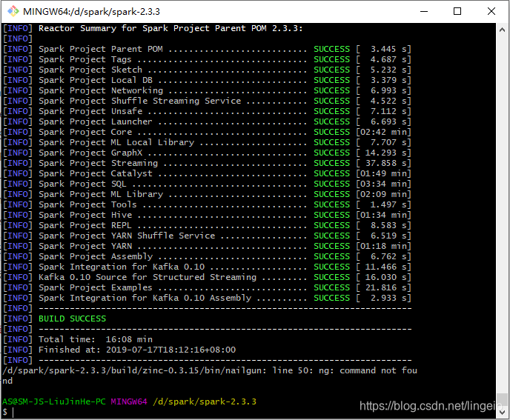Click the nailgun command not found error
The image size is (510, 420).
pyautogui.click(x=210, y=376)
